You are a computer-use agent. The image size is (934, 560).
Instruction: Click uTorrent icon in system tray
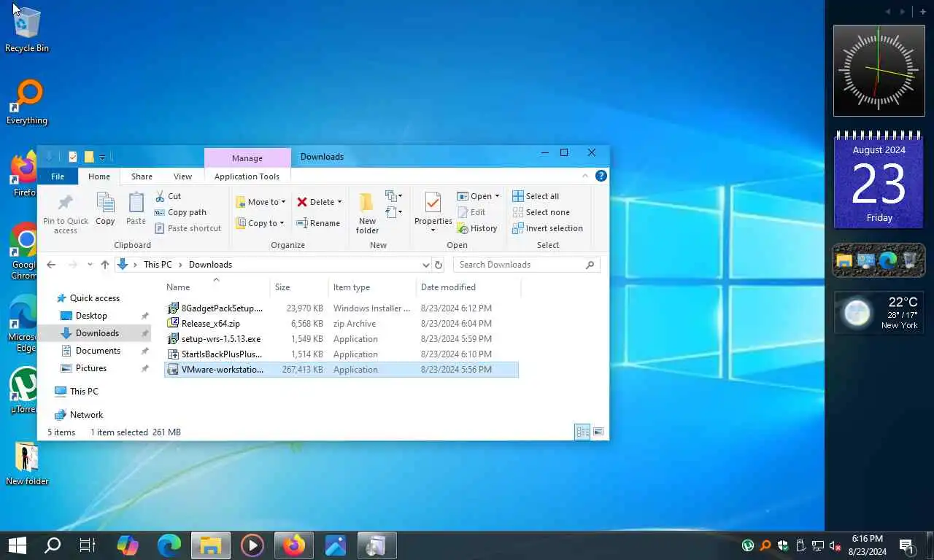[748, 545]
